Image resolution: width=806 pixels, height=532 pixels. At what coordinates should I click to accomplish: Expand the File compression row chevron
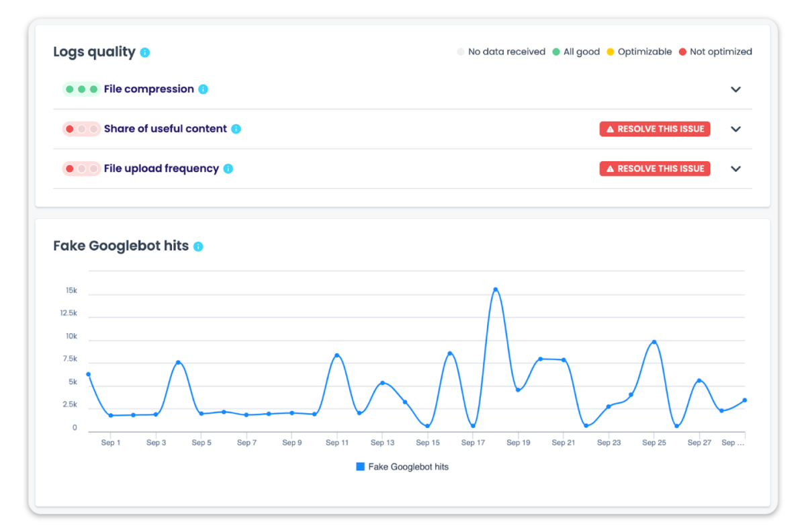pyautogui.click(x=735, y=89)
